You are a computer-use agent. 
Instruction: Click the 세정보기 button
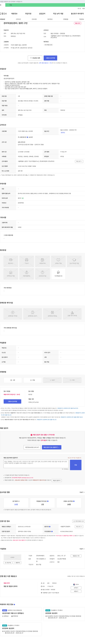76,591
